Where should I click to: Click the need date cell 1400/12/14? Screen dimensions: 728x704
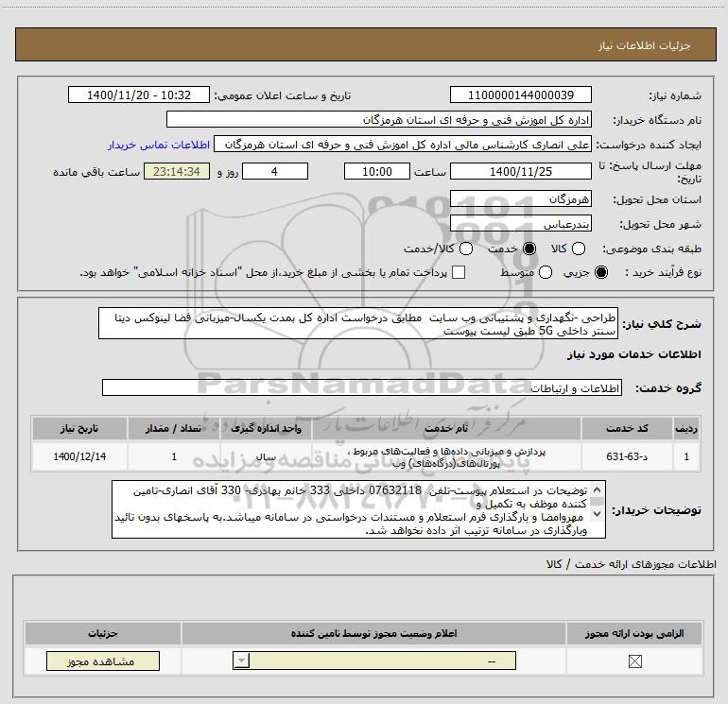pyautogui.click(x=79, y=456)
